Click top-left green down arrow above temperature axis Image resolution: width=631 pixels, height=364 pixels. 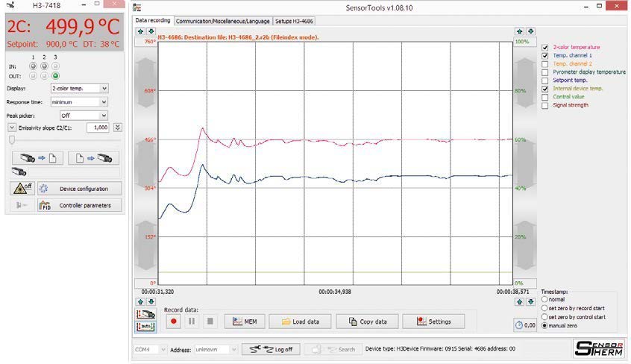(x=151, y=31)
